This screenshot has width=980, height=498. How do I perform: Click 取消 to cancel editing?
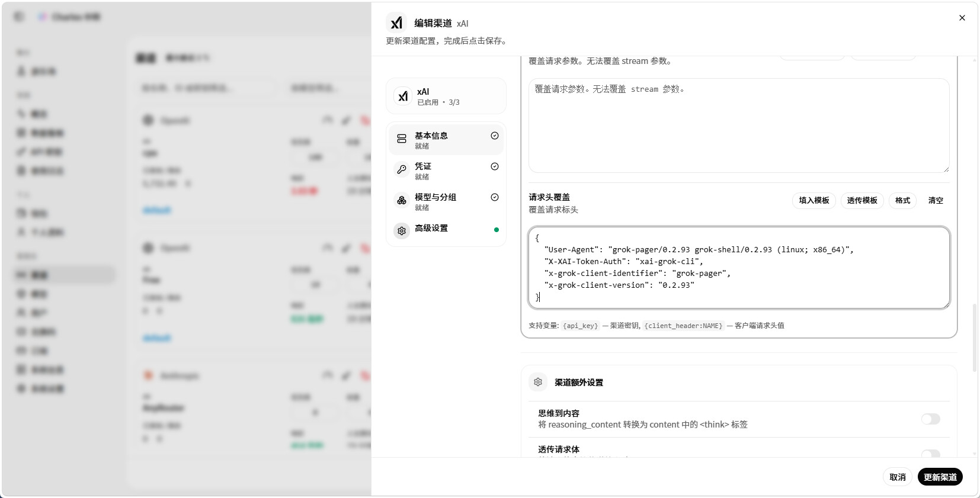pyautogui.click(x=898, y=477)
